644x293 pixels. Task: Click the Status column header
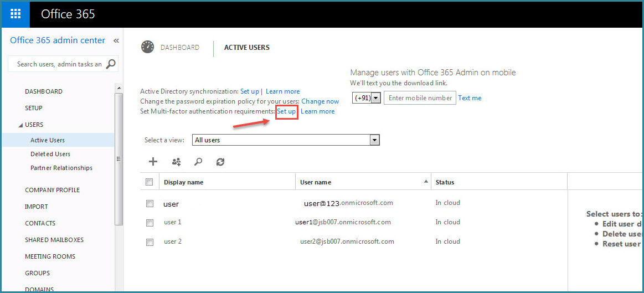pos(445,182)
